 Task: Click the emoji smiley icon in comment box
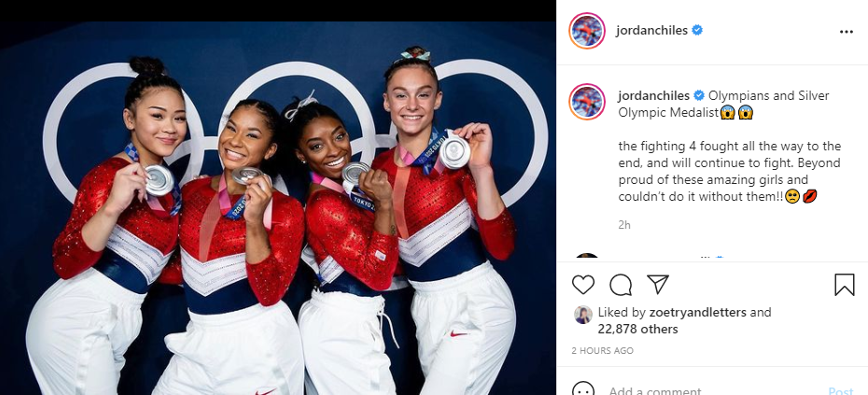pyautogui.click(x=583, y=389)
